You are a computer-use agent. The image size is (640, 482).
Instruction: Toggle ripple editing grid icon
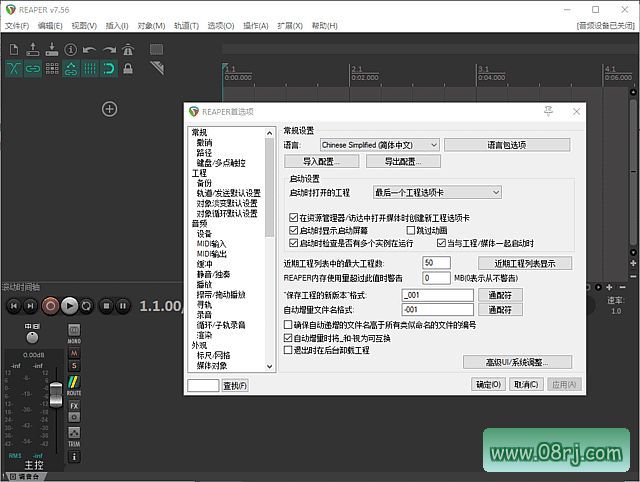pos(52,69)
